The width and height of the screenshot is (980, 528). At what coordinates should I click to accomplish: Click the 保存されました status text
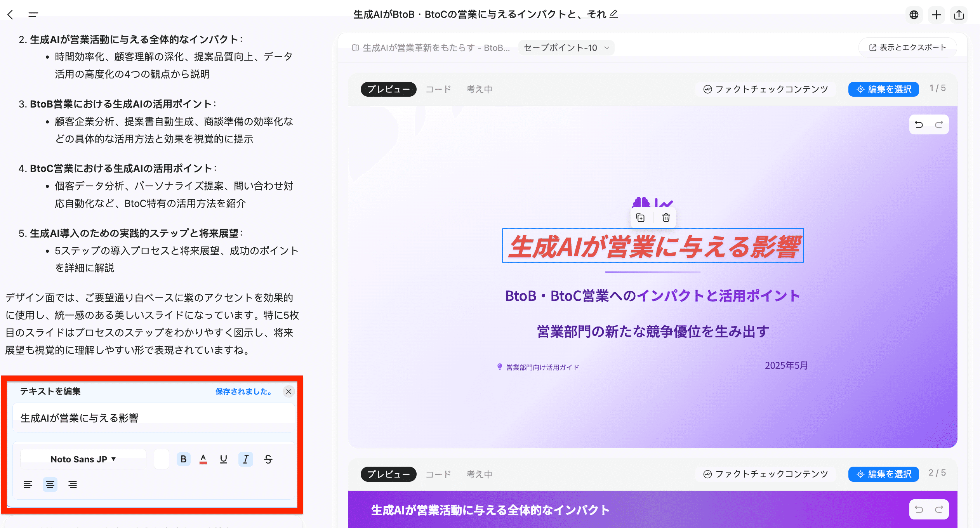point(243,391)
